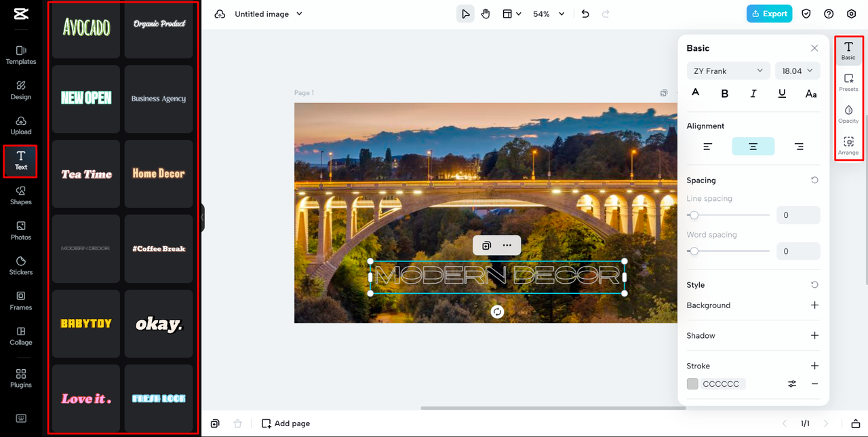Click the shield icon near Export

[x=806, y=14]
